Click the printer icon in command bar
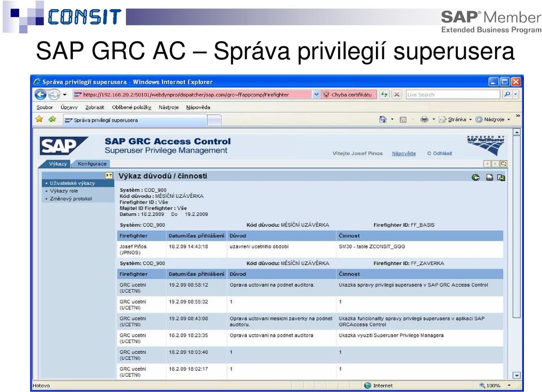Screen dimensions: 542x392 pos(424,120)
